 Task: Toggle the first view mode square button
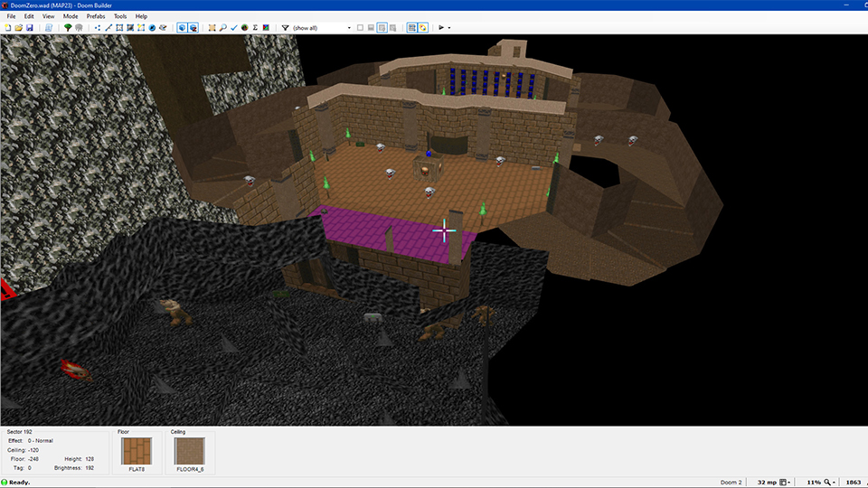(361, 28)
